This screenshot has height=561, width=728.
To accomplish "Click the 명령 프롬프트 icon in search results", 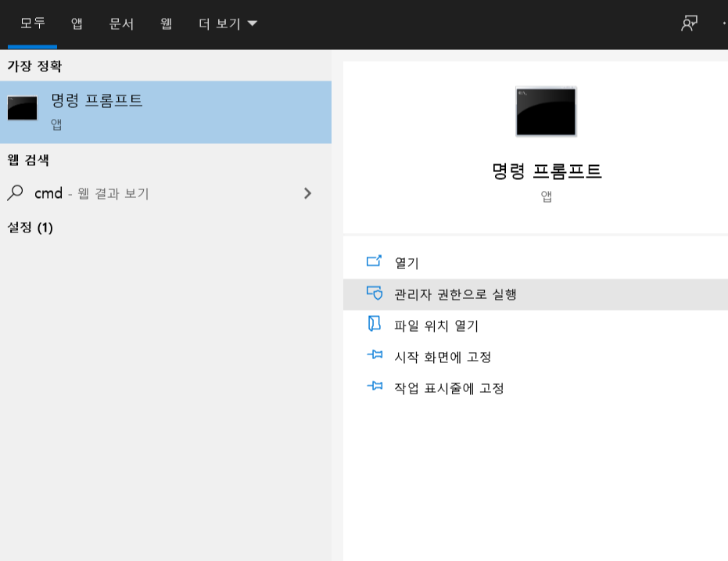I will pos(21,109).
